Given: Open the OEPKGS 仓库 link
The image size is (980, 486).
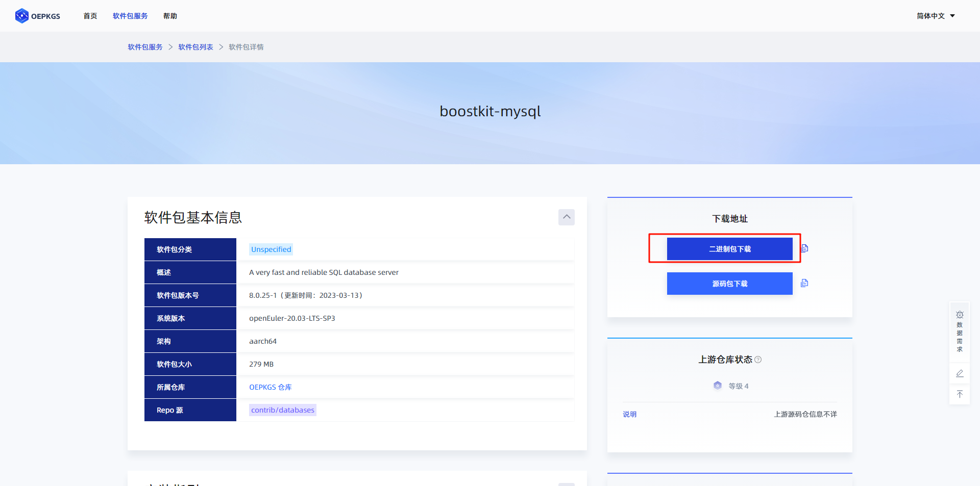Looking at the screenshot, I should coord(271,387).
